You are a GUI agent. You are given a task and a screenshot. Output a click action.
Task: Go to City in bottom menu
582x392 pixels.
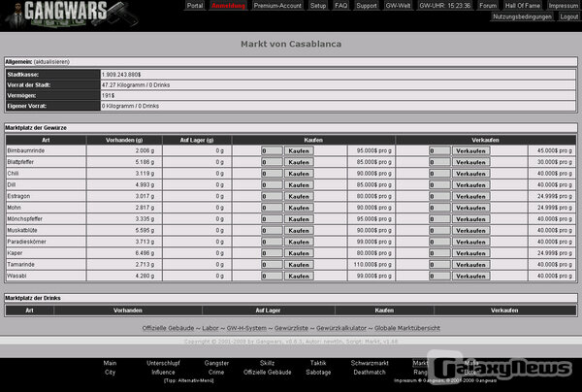tap(110, 372)
